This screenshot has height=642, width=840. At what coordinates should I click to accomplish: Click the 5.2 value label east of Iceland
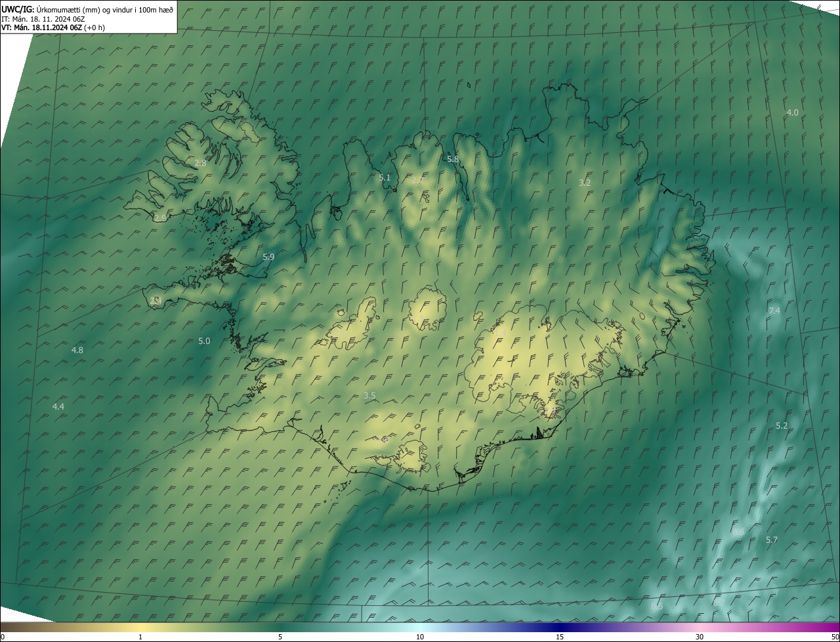(781, 426)
